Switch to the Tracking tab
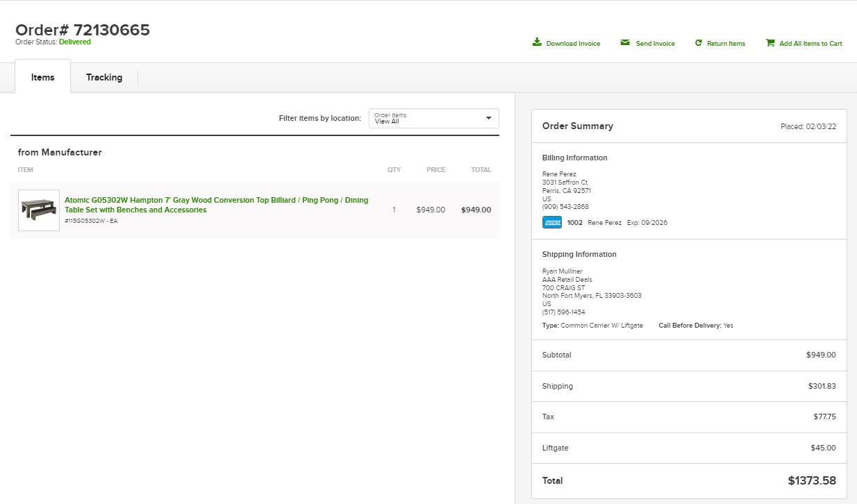The image size is (857, 504). pos(104,77)
